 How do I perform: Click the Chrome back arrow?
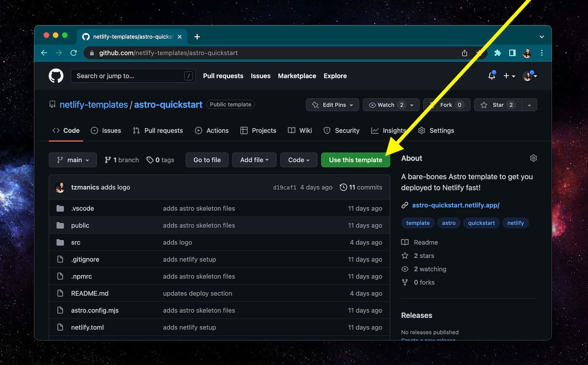44,53
